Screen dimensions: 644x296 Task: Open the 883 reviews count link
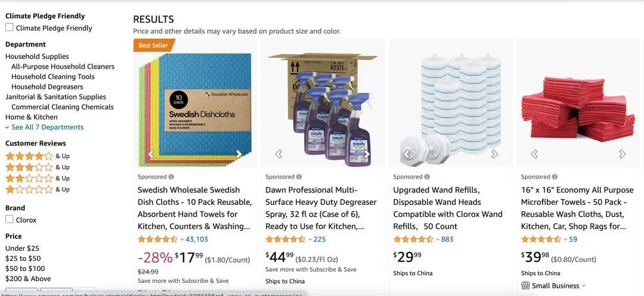pos(447,239)
